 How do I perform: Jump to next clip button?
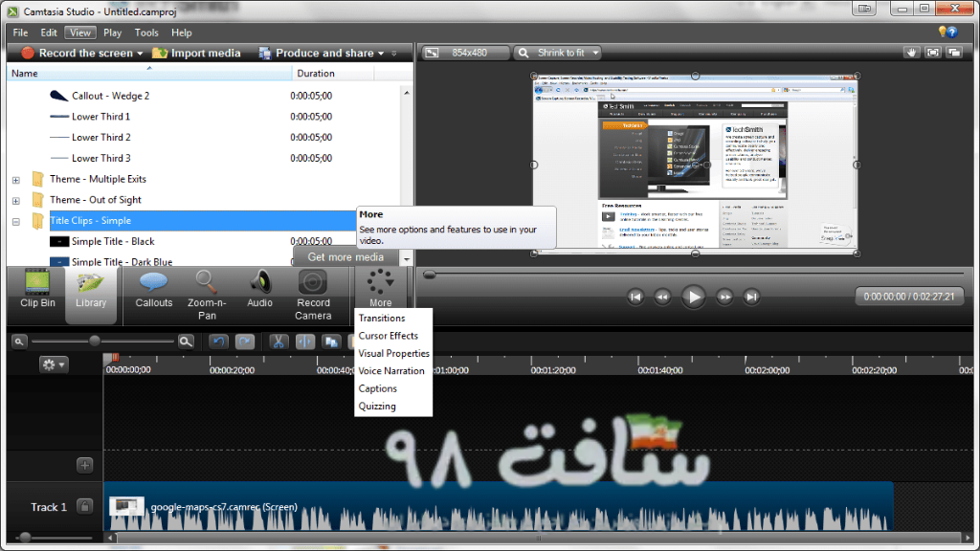click(751, 297)
